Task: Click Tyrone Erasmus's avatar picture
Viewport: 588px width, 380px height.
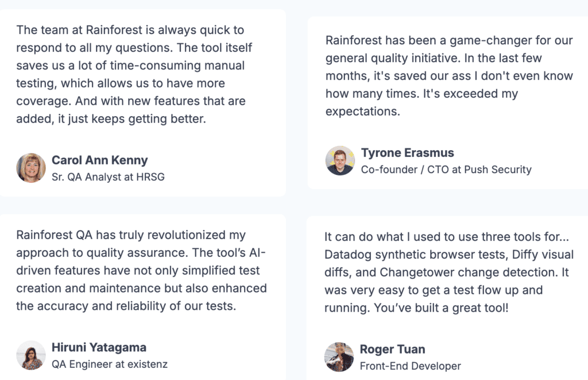Action: pyautogui.click(x=340, y=160)
